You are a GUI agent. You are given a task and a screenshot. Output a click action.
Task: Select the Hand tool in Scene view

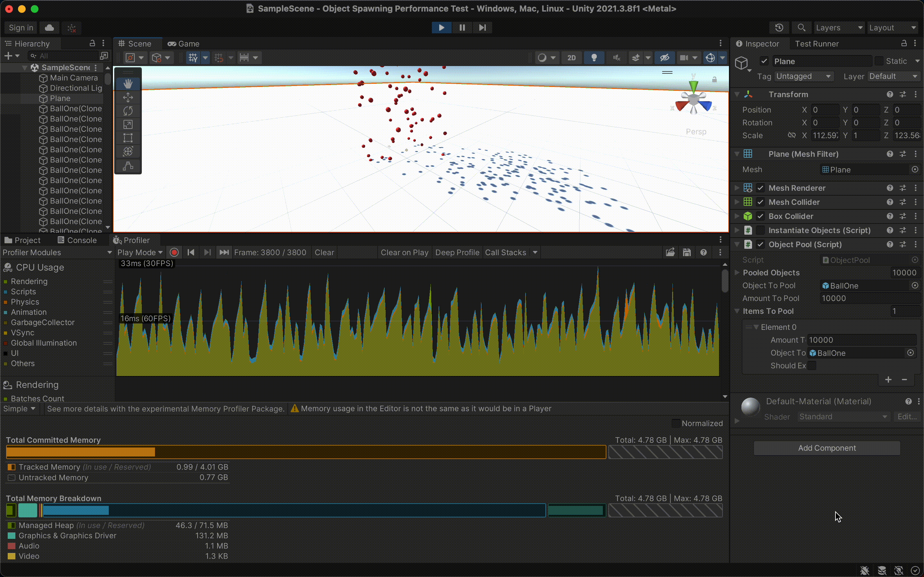tap(128, 84)
